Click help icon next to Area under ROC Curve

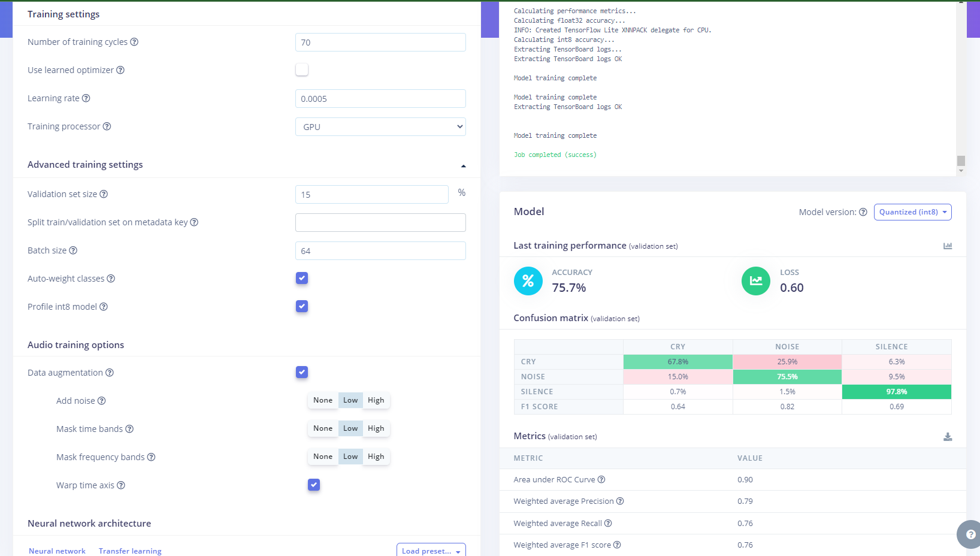tap(601, 479)
